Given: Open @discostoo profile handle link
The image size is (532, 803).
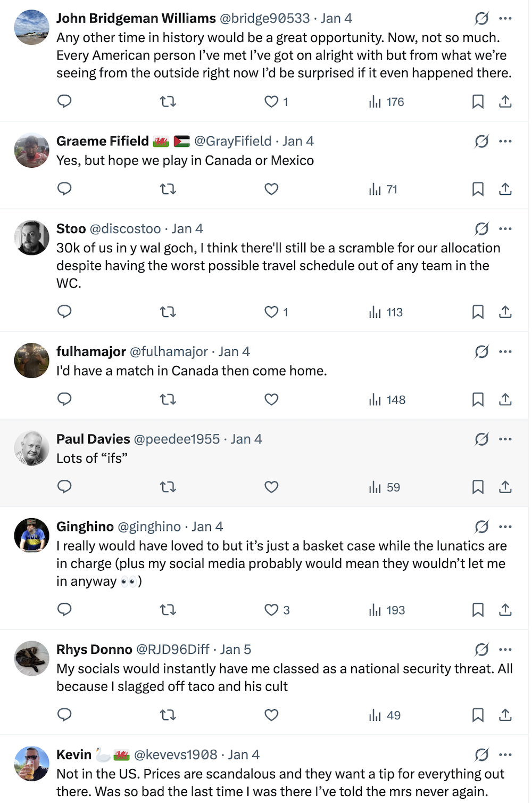Looking at the screenshot, I should click(x=125, y=228).
